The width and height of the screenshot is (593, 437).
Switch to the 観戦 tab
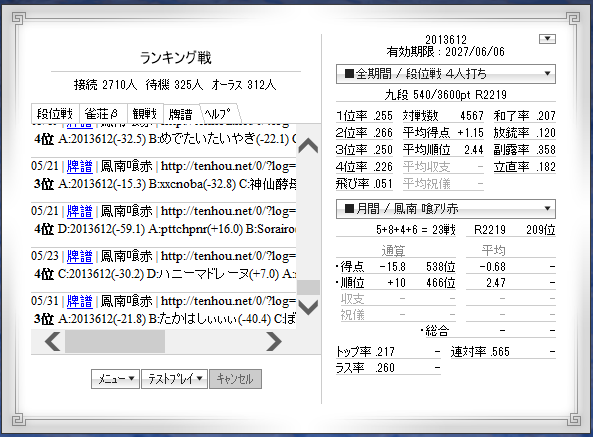click(145, 113)
